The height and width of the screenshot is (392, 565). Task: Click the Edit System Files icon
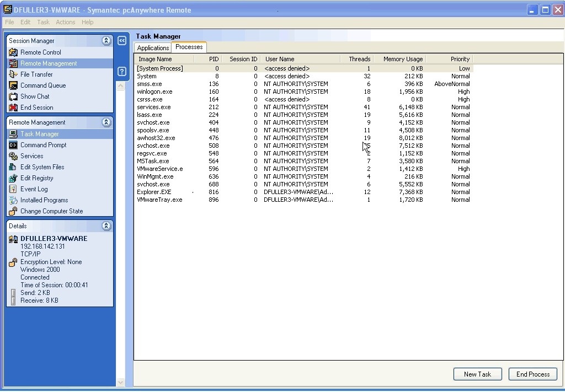click(13, 167)
